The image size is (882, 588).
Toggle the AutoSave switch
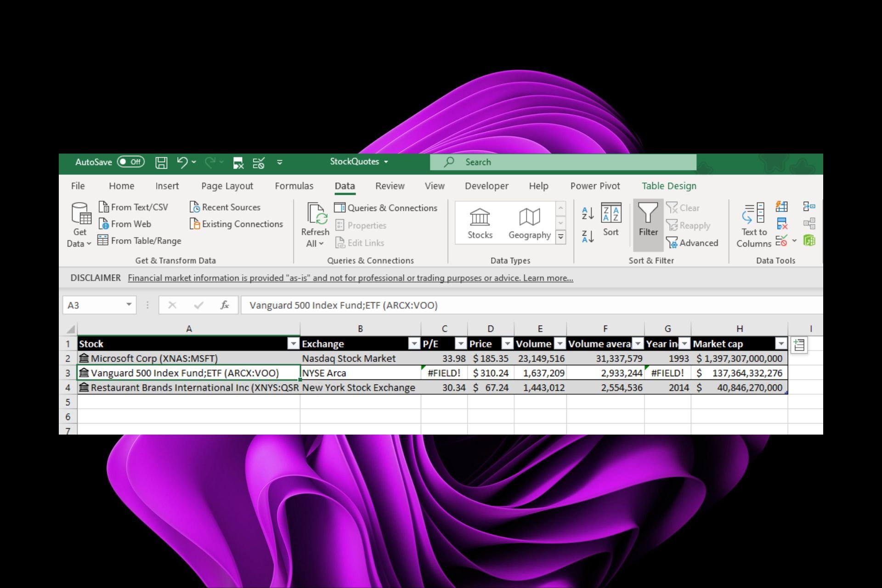tap(131, 162)
